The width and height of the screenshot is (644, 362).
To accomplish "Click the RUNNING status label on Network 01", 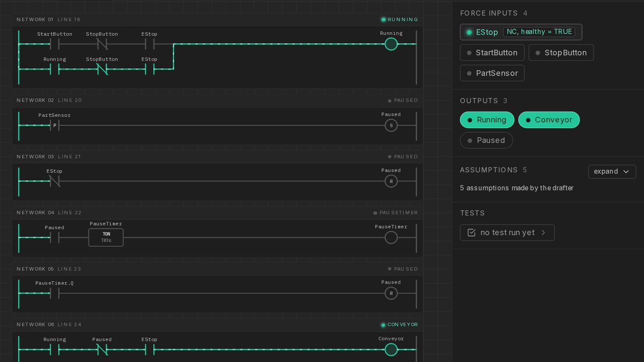I will pos(399,20).
